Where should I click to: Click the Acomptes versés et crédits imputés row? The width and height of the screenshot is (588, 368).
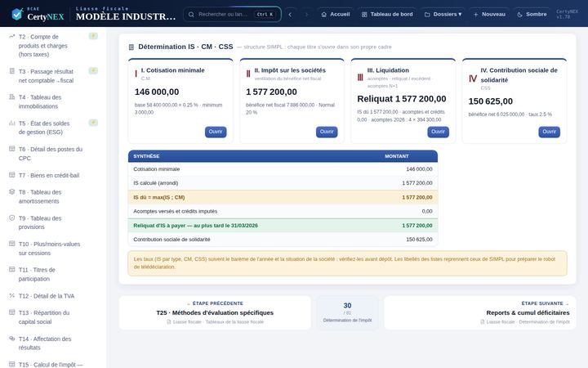coord(283,212)
